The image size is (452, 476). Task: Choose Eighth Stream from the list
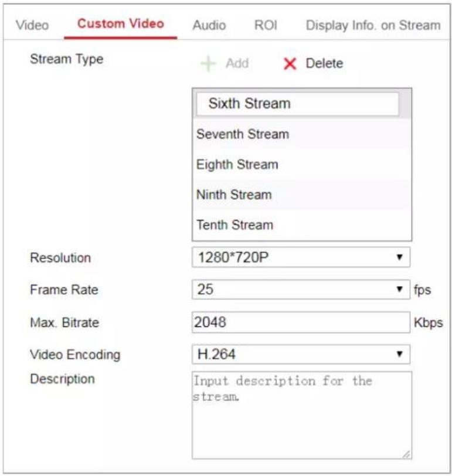click(x=302, y=165)
